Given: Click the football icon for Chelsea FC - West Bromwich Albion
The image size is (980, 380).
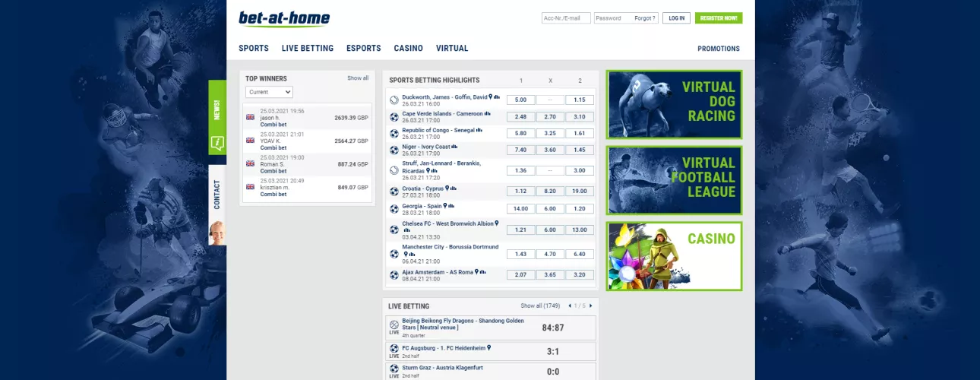Looking at the screenshot, I should tap(394, 230).
